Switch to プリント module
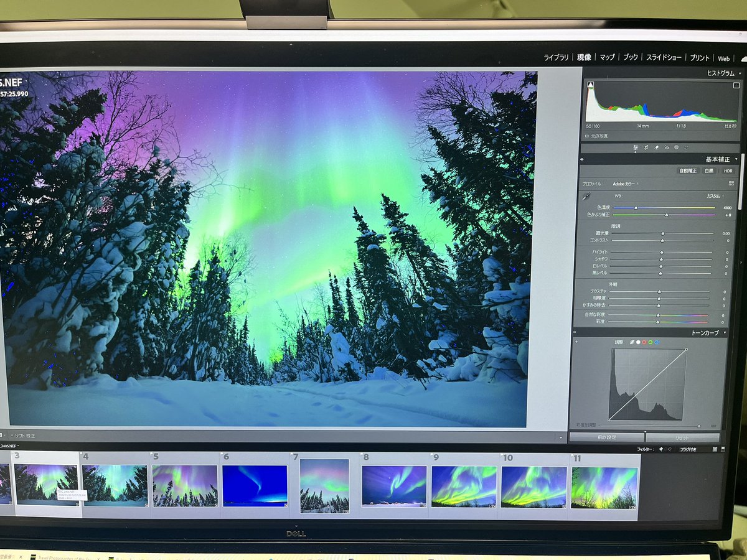This screenshot has height=560, width=747. pos(700,58)
